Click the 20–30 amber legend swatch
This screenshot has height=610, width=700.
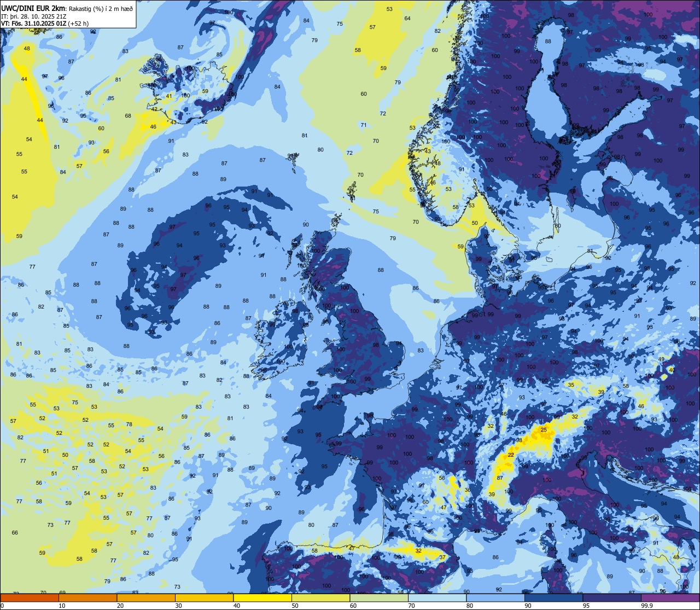point(145,597)
